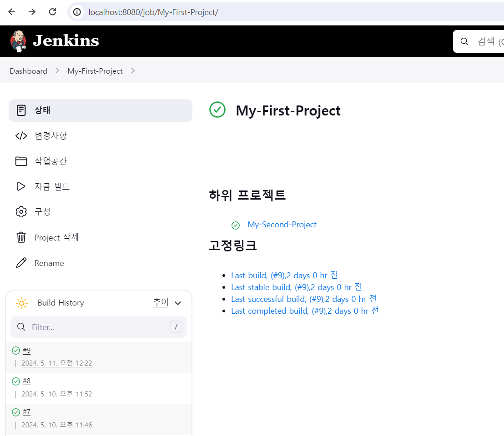Click the success checkmark icon beside build #7

click(16, 412)
